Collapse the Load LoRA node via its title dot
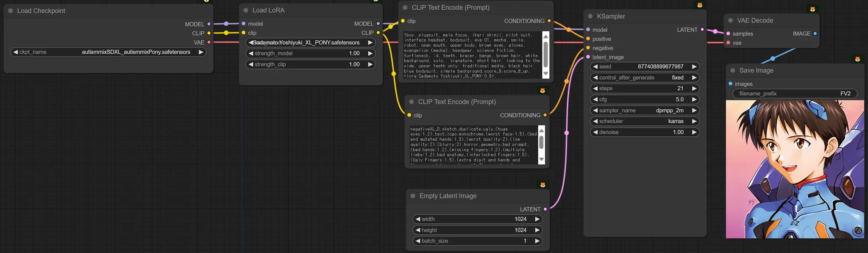868x253 pixels. point(246,10)
